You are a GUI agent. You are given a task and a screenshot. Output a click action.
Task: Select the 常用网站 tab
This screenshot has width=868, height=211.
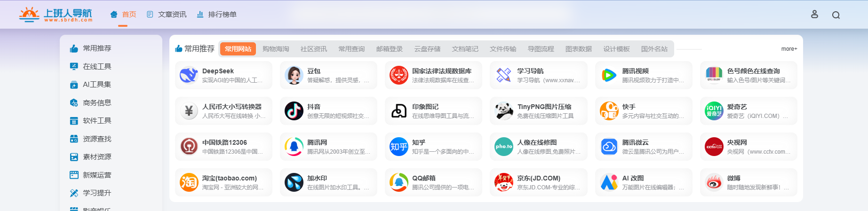click(238, 49)
